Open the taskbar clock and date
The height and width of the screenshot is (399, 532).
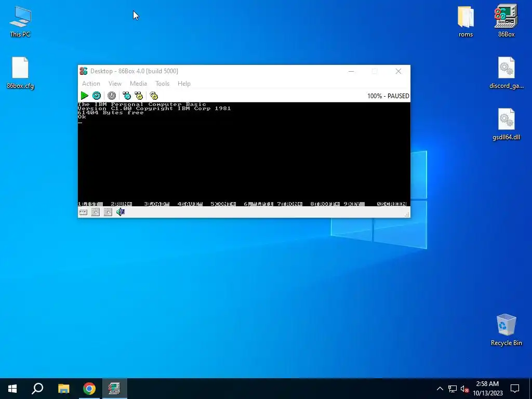(x=487, y=389)
